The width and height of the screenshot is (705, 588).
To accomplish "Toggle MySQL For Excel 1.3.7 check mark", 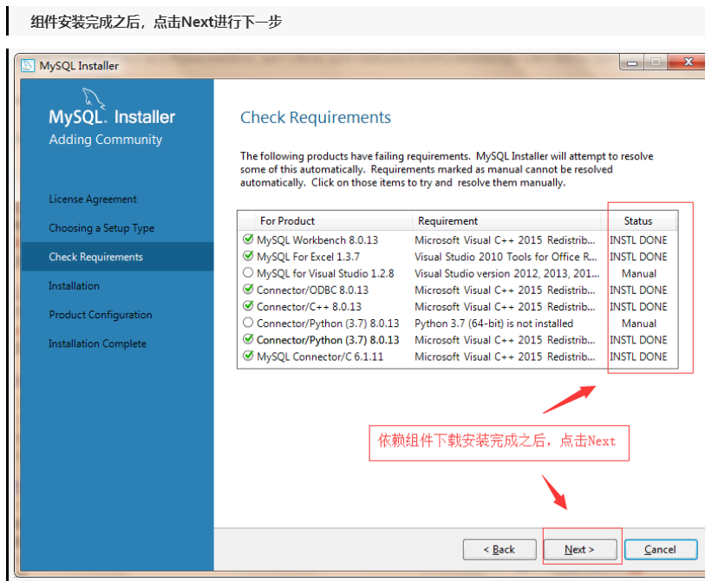I will click(248, 256).
